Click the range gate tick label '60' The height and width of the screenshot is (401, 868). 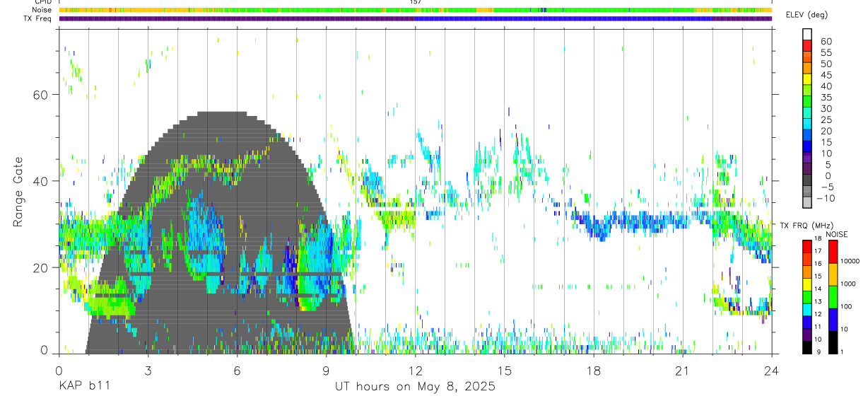pos(42,95)
